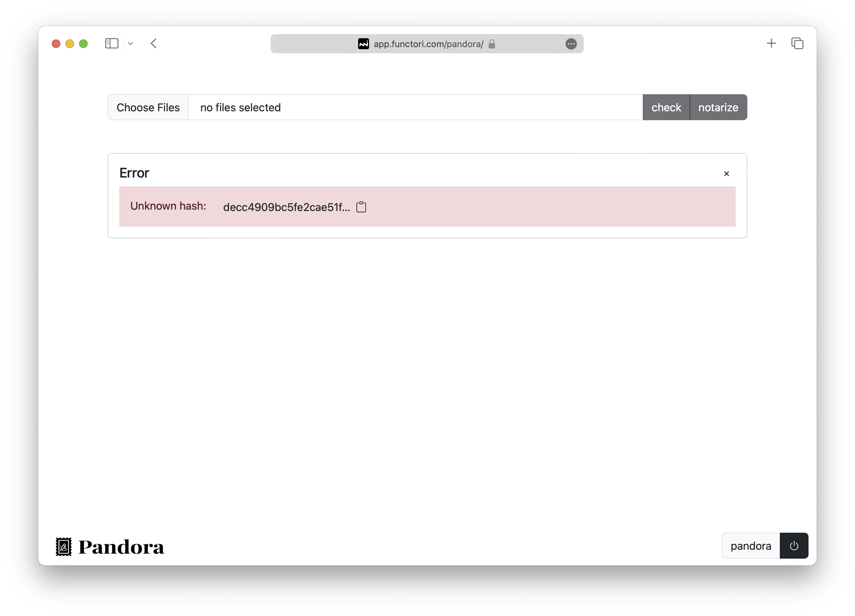Click the app.functori.com address field
The height and width of the screenshot is (616, 855).
tap(428, 44)
